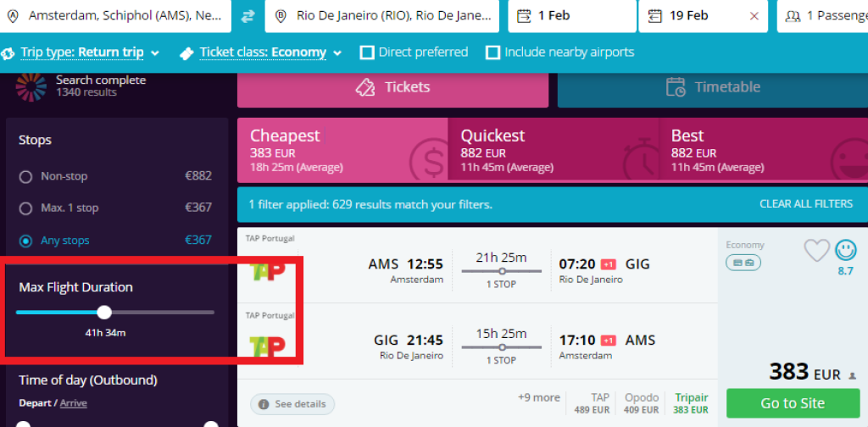The width and height of the screenshot is (868, 427).
Task: Enable the Direct preferred checkbox
Action: point(367,53)
